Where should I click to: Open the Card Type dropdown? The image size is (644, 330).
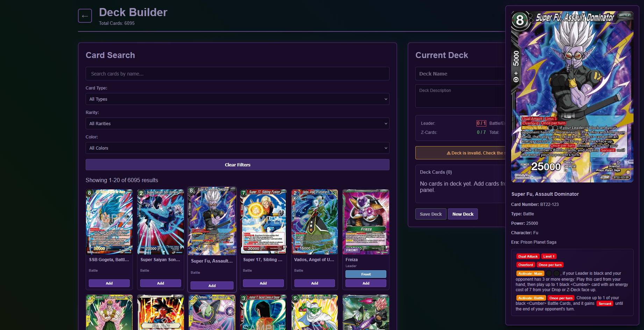(237, 99)
